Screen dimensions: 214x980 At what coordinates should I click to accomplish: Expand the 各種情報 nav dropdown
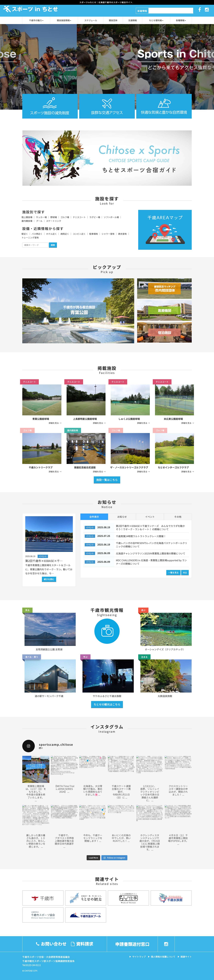click(181, 21)
